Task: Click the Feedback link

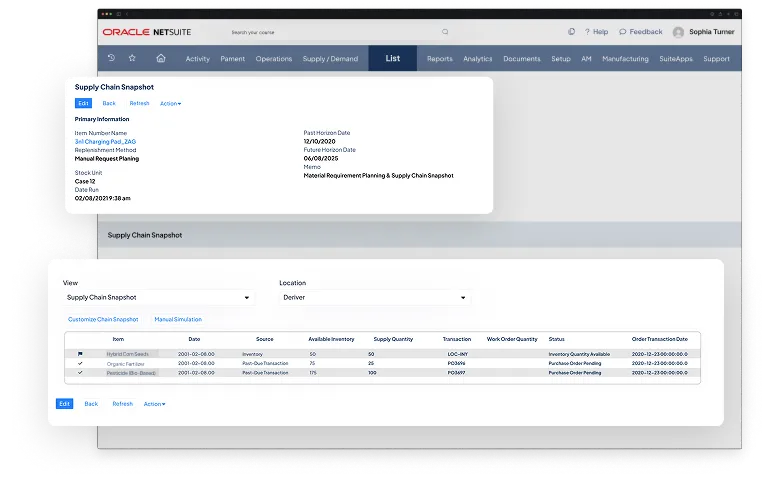Action: coord(641,31)
